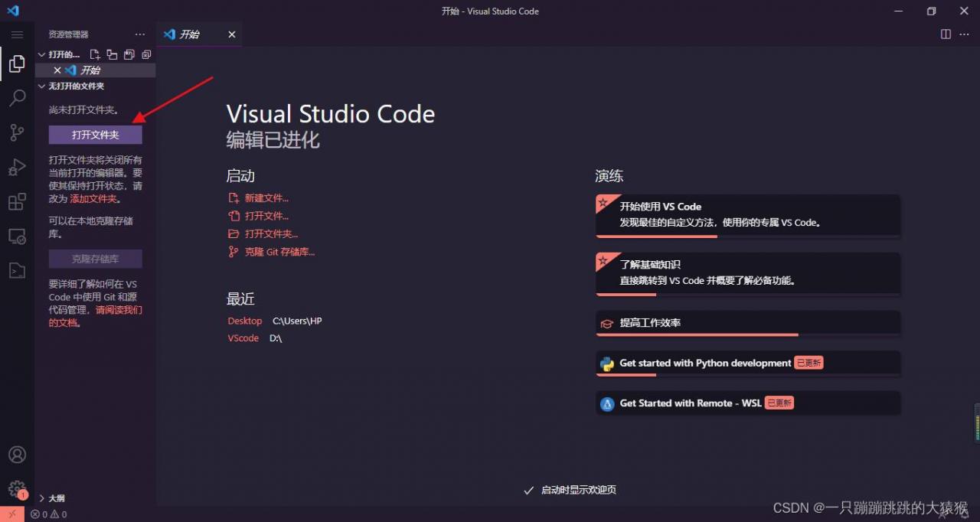Viewport: 980px width, 522px height.
Task: Click the Python logo icon
Action: (x=607, y=364)
